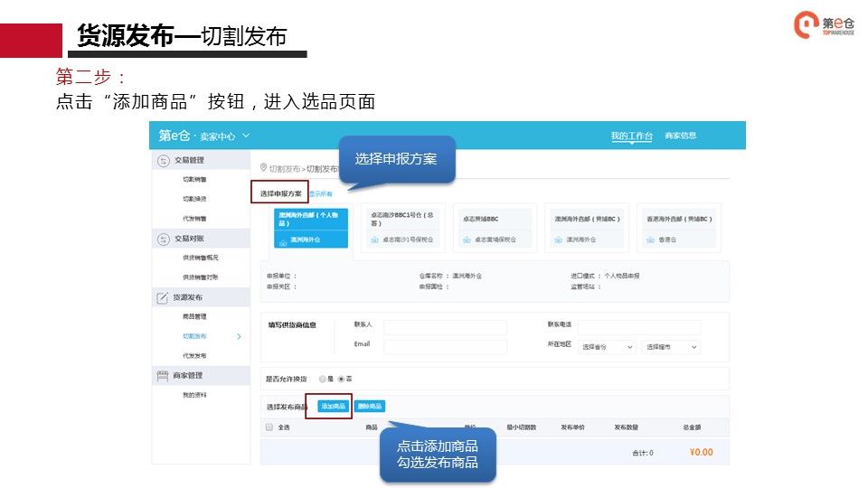
Task: Select the 卓志黄埔BBC plan card
Action: [x=495, y=228]
